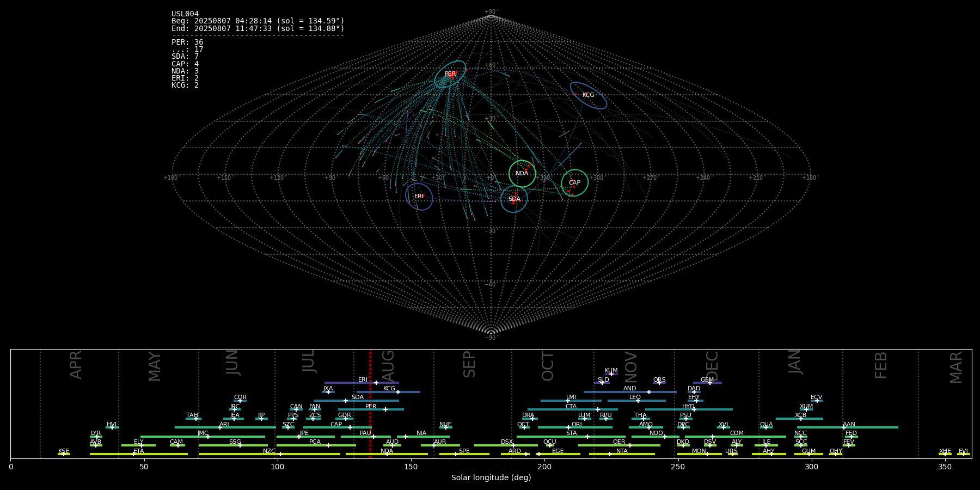Click the XHE shower label in timeline
980x490 pixels.
click(x=945, y=451)
